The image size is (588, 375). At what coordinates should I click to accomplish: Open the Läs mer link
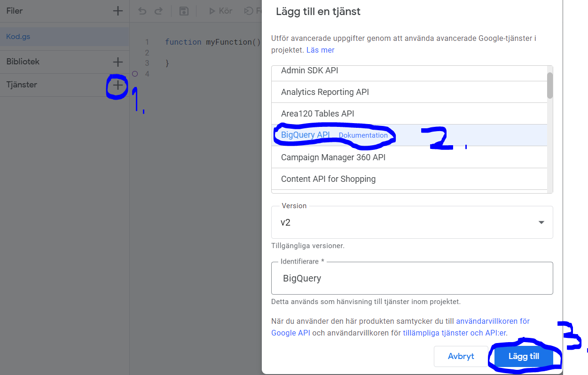point(321,50)
